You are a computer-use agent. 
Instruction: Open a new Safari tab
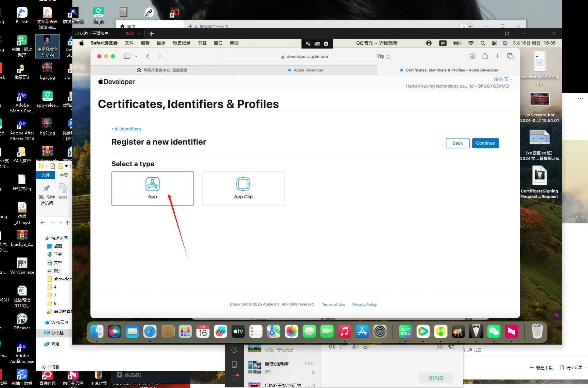(498, 56)
